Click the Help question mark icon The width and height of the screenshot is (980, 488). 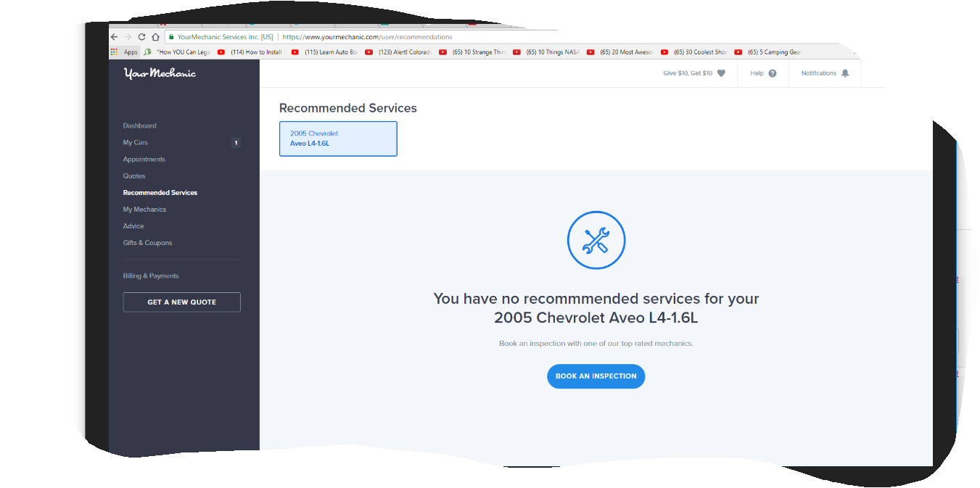click(773, 73)
